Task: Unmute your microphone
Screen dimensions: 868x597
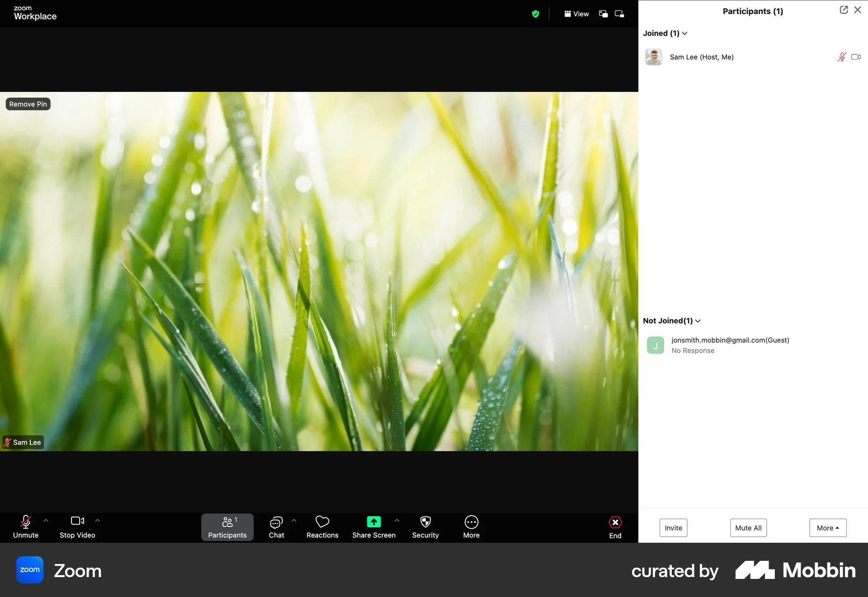Action: (26, 527)
